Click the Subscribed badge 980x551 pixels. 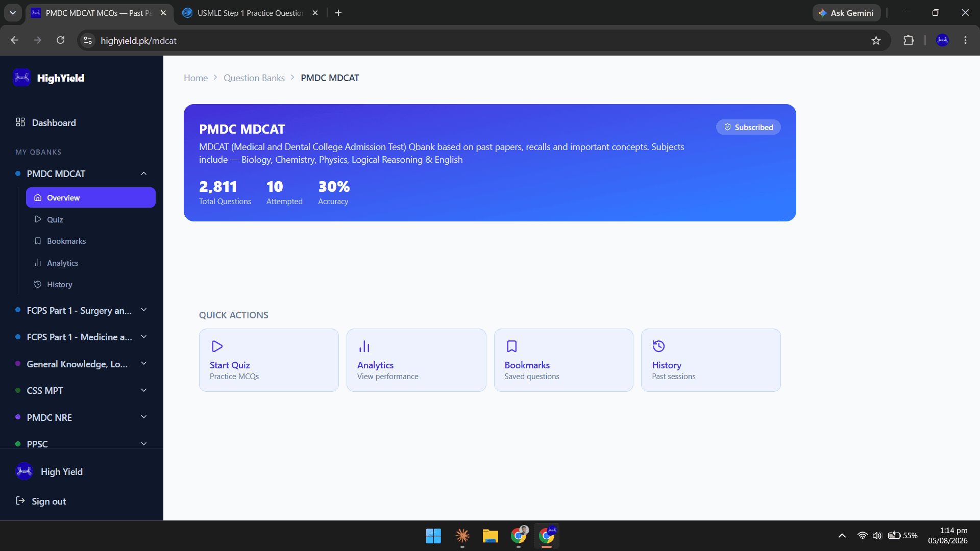[748, 127]
